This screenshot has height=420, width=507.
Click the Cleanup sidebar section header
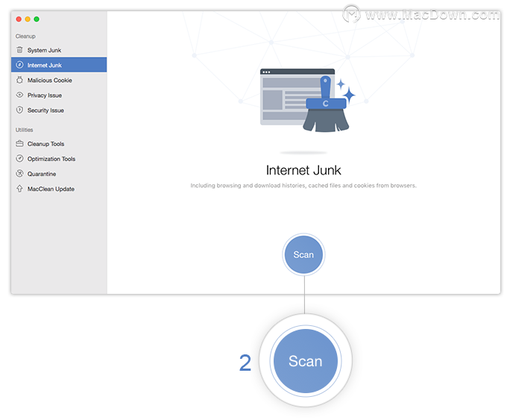pos(25,37)
